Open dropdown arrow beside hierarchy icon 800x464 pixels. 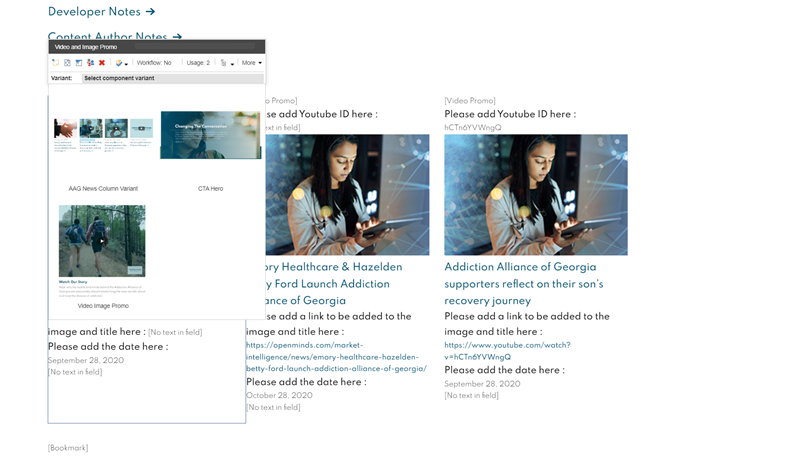[232, 64]
